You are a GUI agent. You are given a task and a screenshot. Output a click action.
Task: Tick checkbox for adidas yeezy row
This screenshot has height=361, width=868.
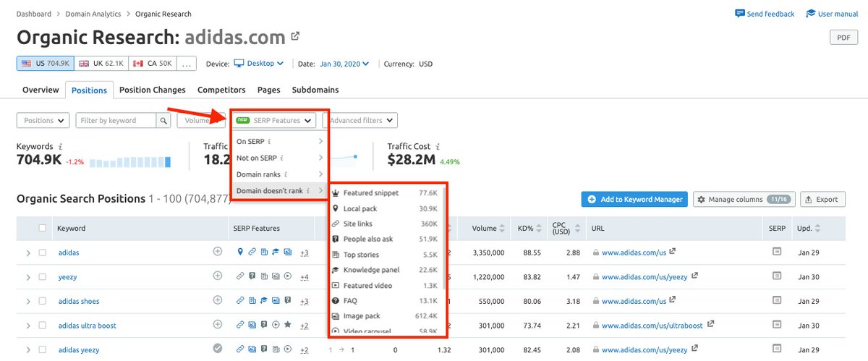[43, 349]
